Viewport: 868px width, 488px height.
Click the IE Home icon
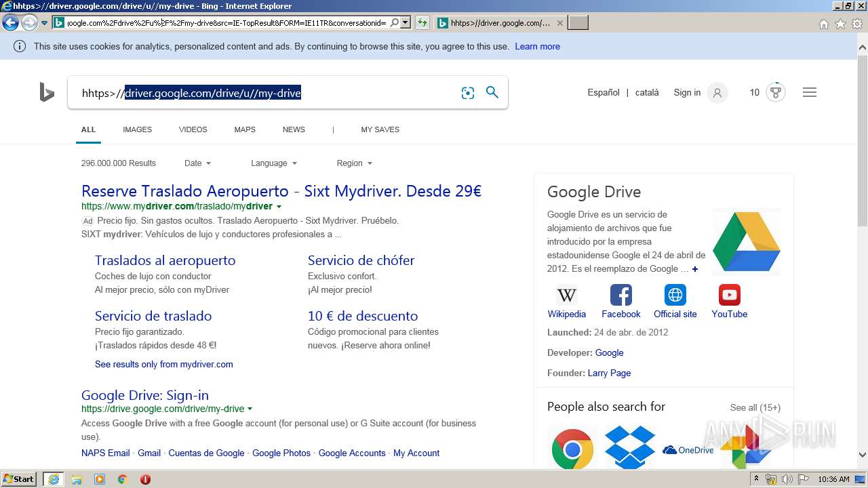[x=823, y=24]
